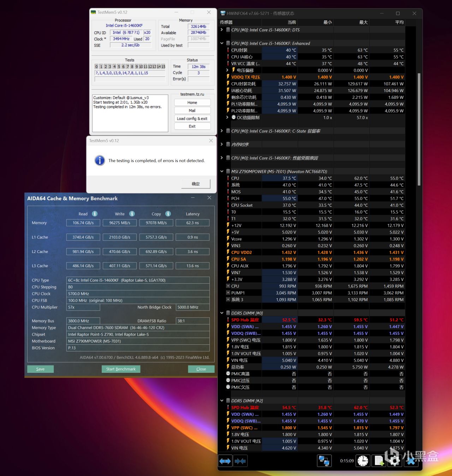The width and height of the screenshot is (452, 476).
Task: Collapse the DDR5 DIMM [#2] group
Action: click(222, 401)
